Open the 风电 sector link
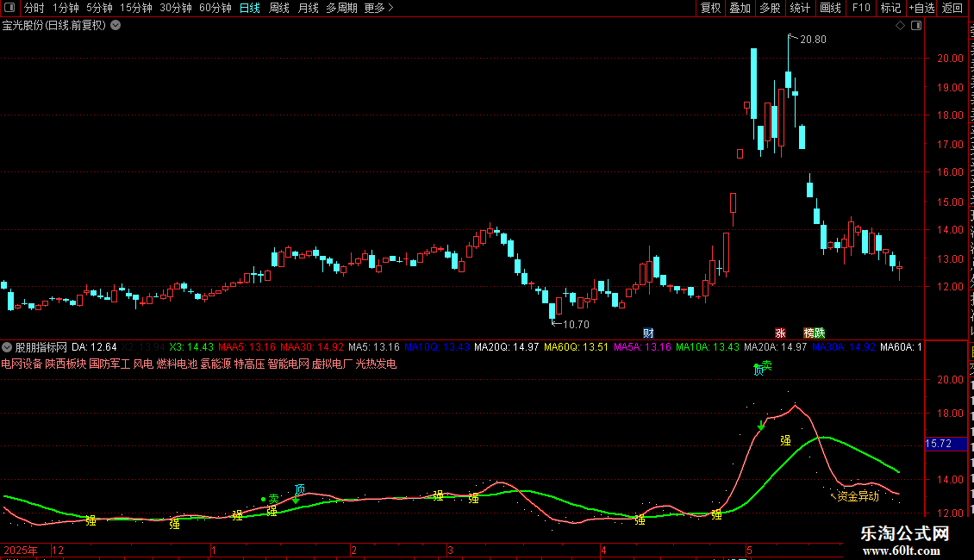Screen dimensions: 974x560 coord(143,364)
